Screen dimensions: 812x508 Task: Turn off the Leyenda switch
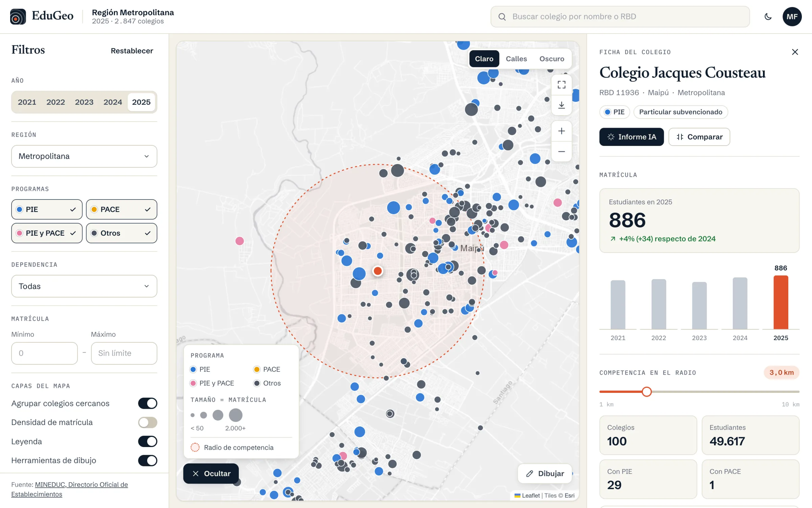coord(148,441)
